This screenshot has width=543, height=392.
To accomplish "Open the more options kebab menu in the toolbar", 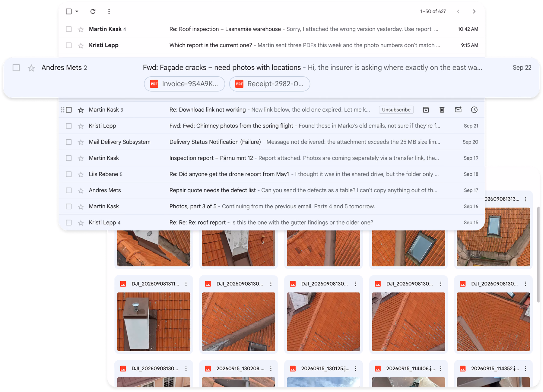I will click(x=109, y=11).
